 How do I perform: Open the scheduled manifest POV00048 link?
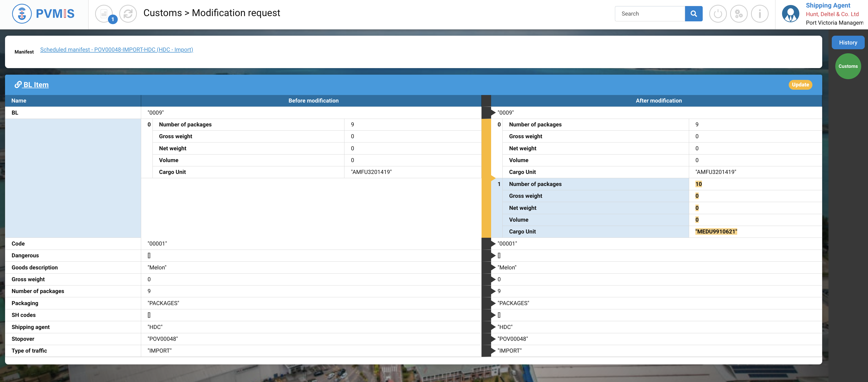pos(116,50)
